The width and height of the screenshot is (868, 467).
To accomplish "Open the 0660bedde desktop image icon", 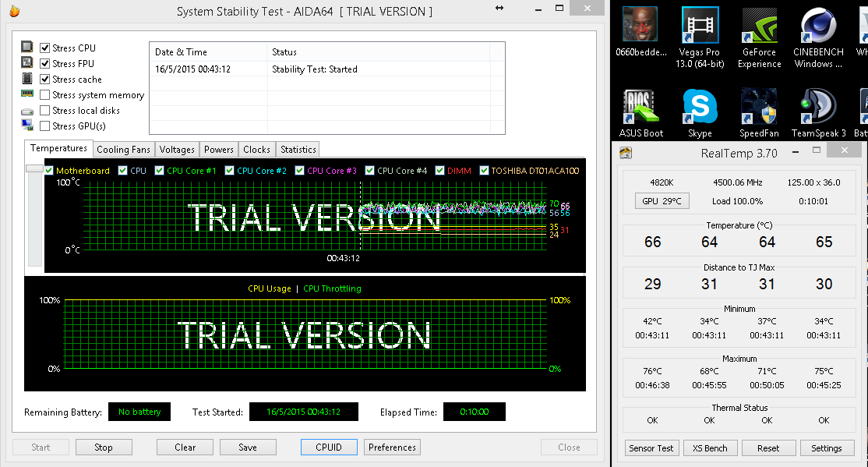I will click(640, 32).
